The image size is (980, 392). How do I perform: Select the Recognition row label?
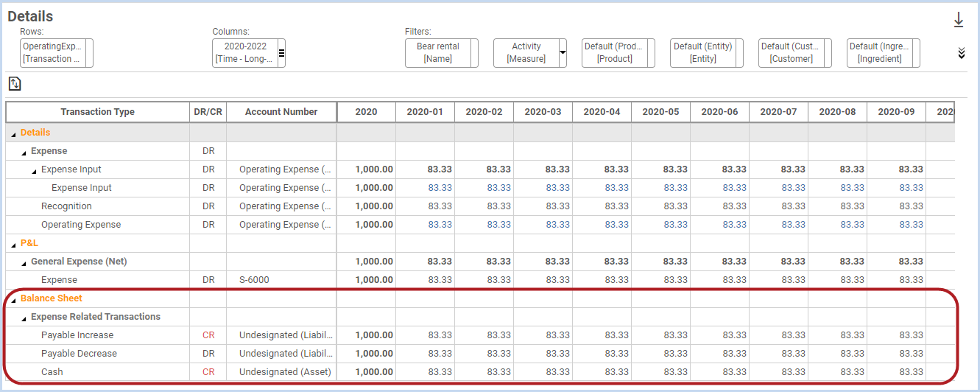(x=66, y=206)
